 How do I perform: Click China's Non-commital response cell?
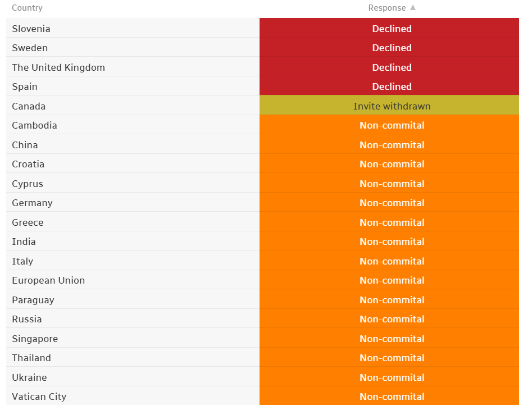pyautogui.click(x=392, y=145)
